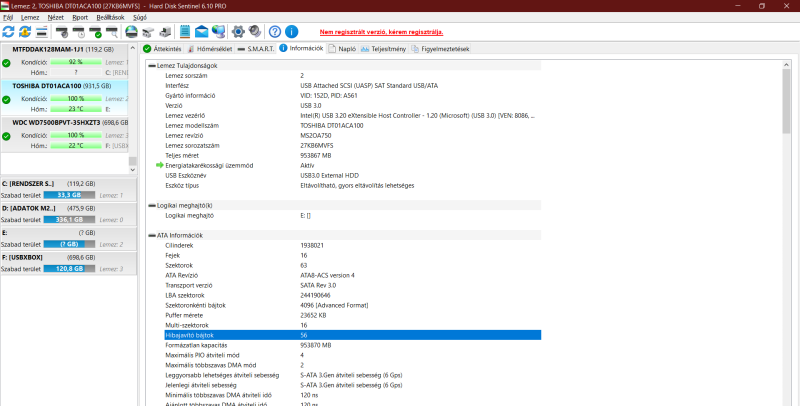This screenshot has width=800, height=406.
Task: Collapse the Lemez Tulajdonságok section
Action: tap(152, 66)
